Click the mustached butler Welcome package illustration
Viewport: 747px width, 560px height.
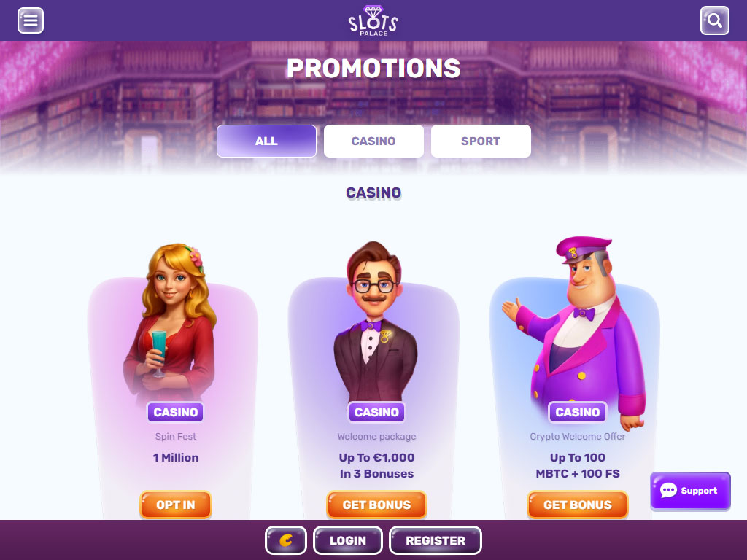click(376, 322)
